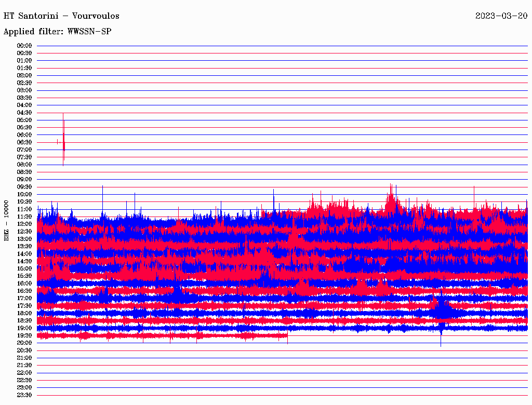Select the 22:00 time label
Screen dimensions: 532x405
(24, 372)
